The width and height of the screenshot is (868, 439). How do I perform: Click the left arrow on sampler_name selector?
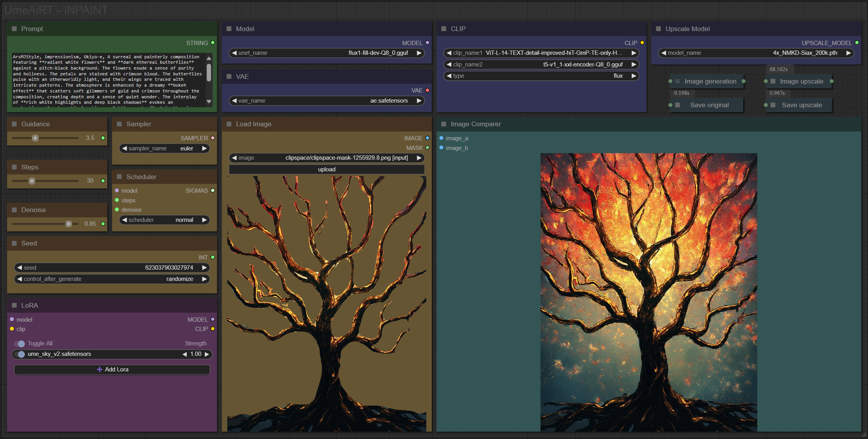point(124,148)
